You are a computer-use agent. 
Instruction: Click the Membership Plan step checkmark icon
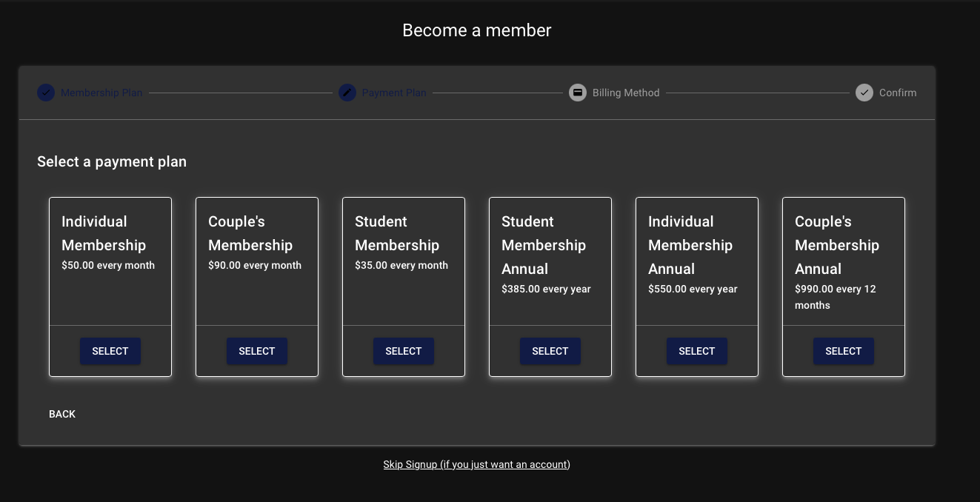(x=46, y=93)
